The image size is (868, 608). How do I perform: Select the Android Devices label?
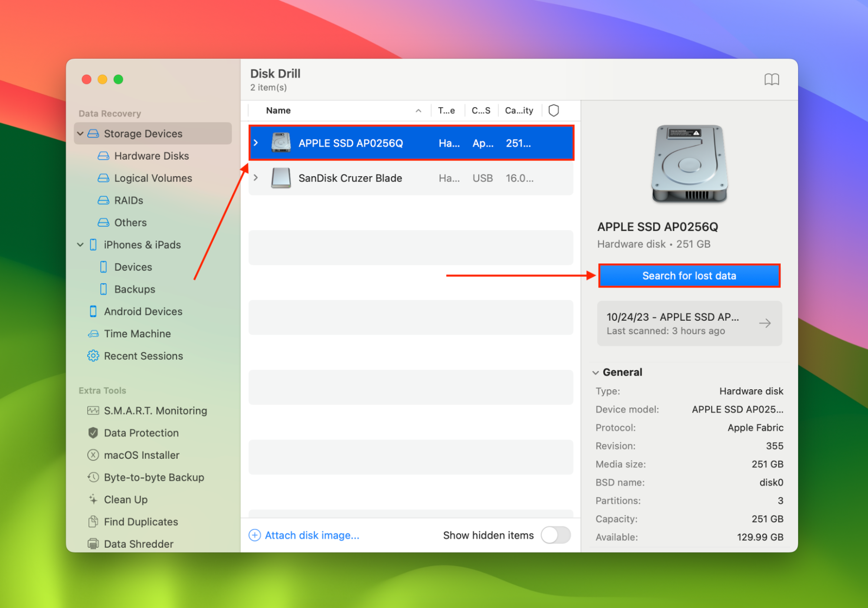143,311
